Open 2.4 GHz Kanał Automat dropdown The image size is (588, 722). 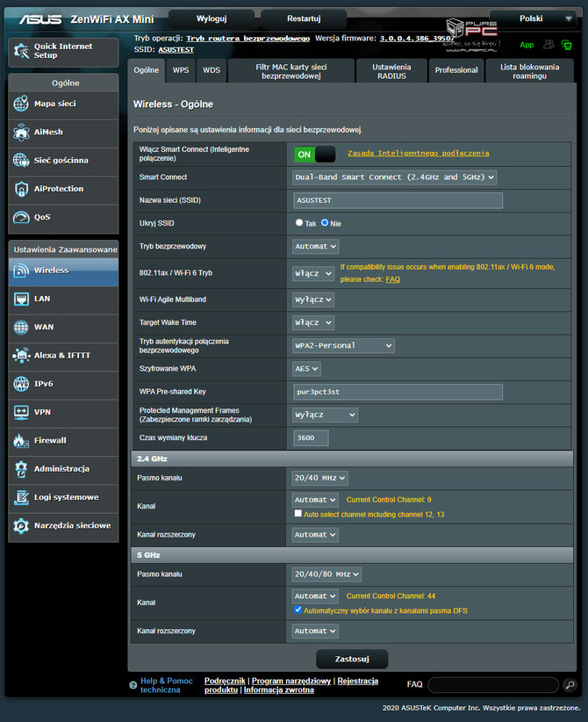[x=315, y=500]
